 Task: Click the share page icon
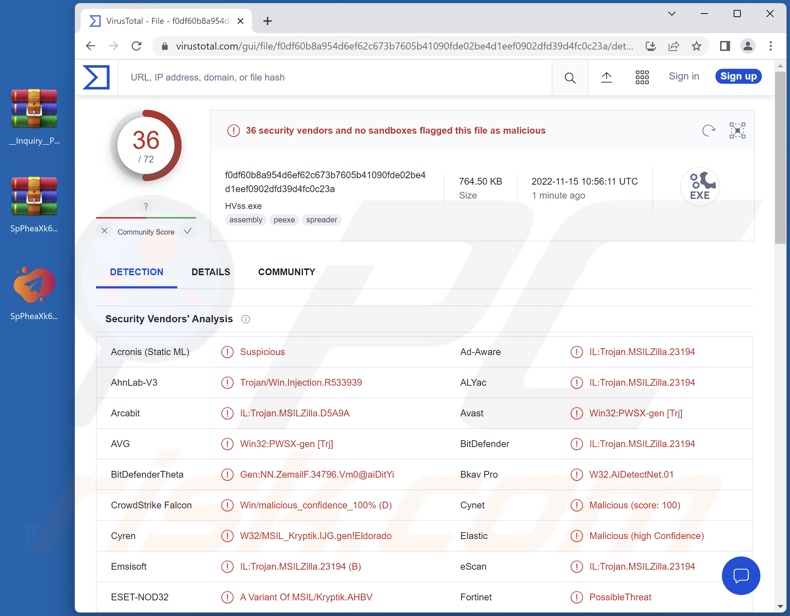(674, 46)
